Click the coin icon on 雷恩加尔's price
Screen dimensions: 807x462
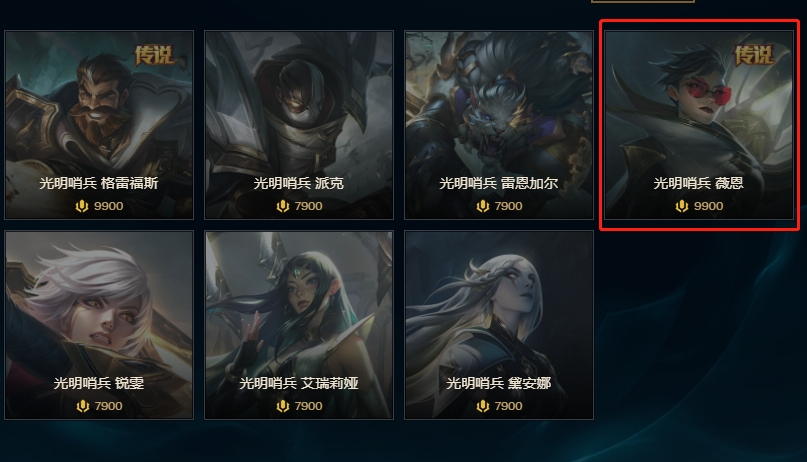pyautogui.click(x=482, y=206)
